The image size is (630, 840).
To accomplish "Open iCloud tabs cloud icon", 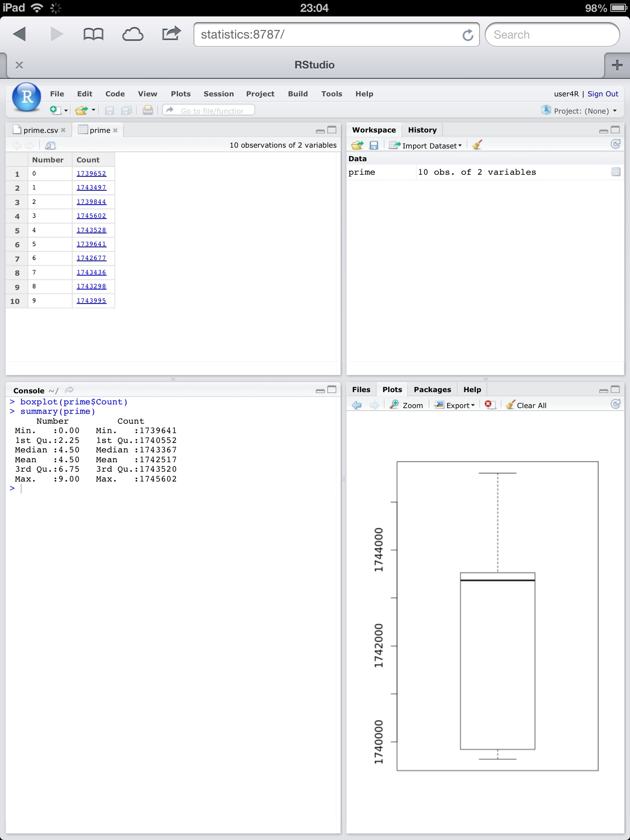I will 132,34.
